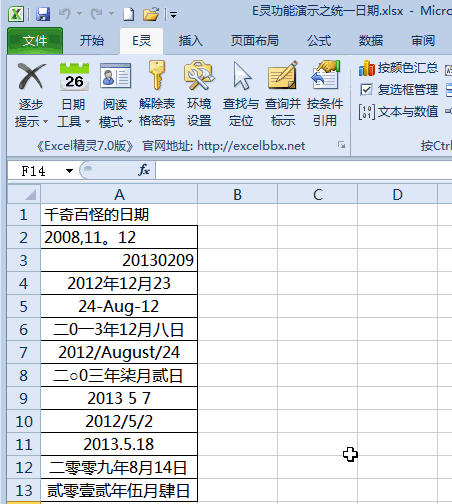
Task: Click 复选框管理 option
Action: click(x=399, y=90)
